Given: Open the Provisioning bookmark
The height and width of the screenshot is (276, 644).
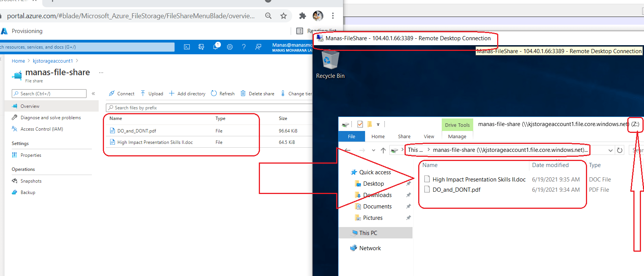Looking at the screenshot, I should pyautogui.click(x=22, y=31).
